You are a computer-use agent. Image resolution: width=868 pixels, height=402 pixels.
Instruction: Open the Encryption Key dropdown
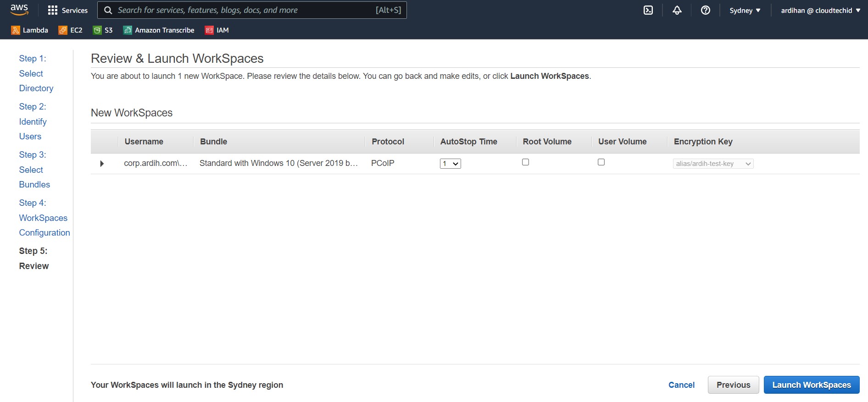tap(713, 164)
